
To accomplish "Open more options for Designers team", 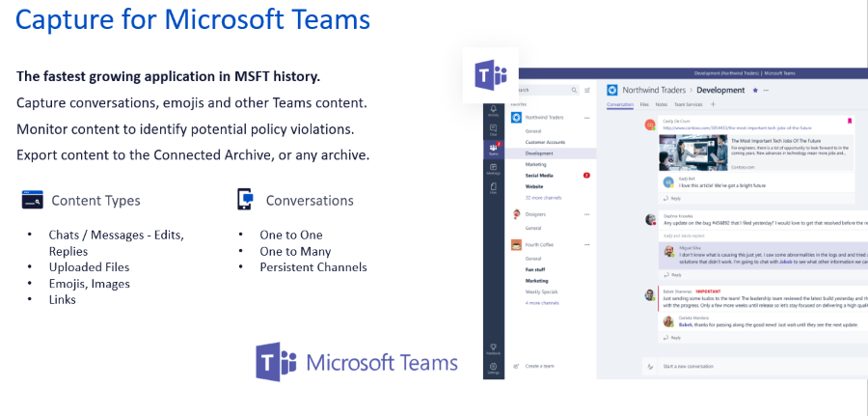I will (586, 214).
